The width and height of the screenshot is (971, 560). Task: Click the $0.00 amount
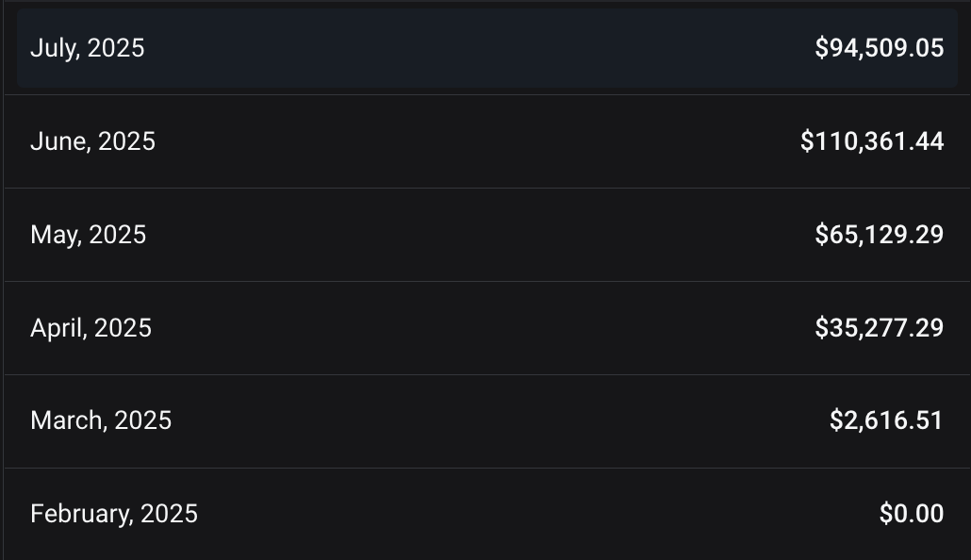tap(912, 514)
